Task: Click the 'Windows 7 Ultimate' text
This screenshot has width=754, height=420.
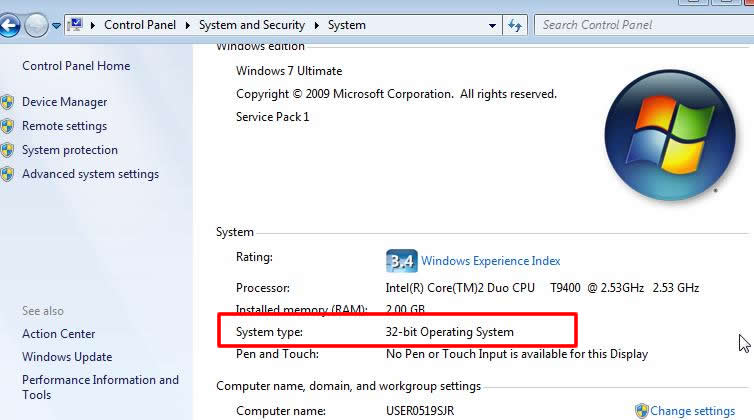Action: pyautogui.click(x=289, y=71)
